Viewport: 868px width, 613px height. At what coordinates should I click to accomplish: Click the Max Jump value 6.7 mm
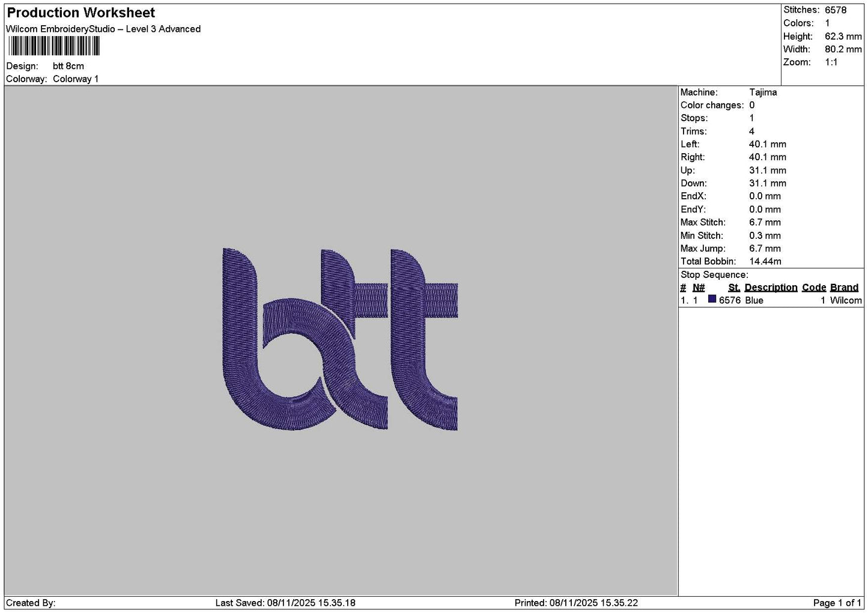765,249
